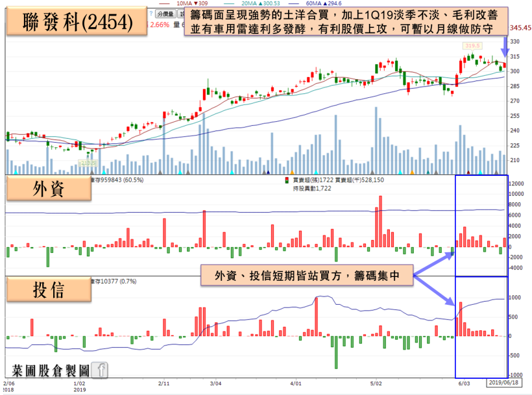532x395 pixels.
Task: Select the teal 20MA line swatch
Action: (x=229, y=3)
